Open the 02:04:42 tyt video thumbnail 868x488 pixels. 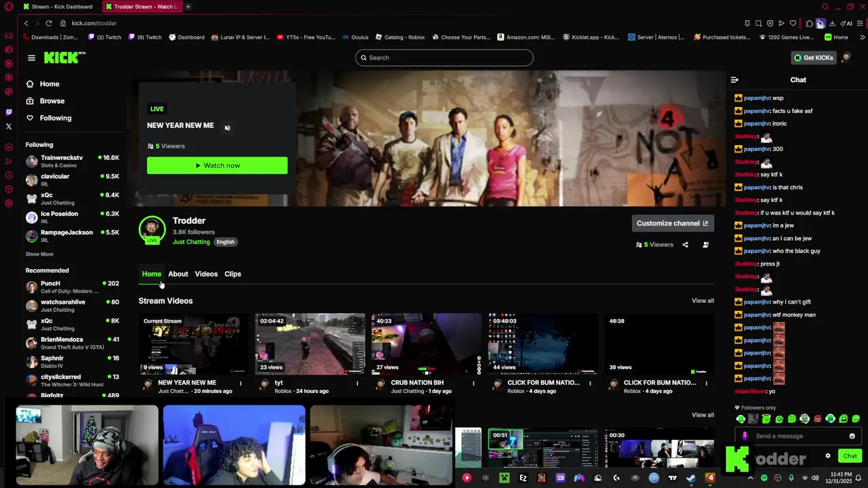click(x=310, y=344)
